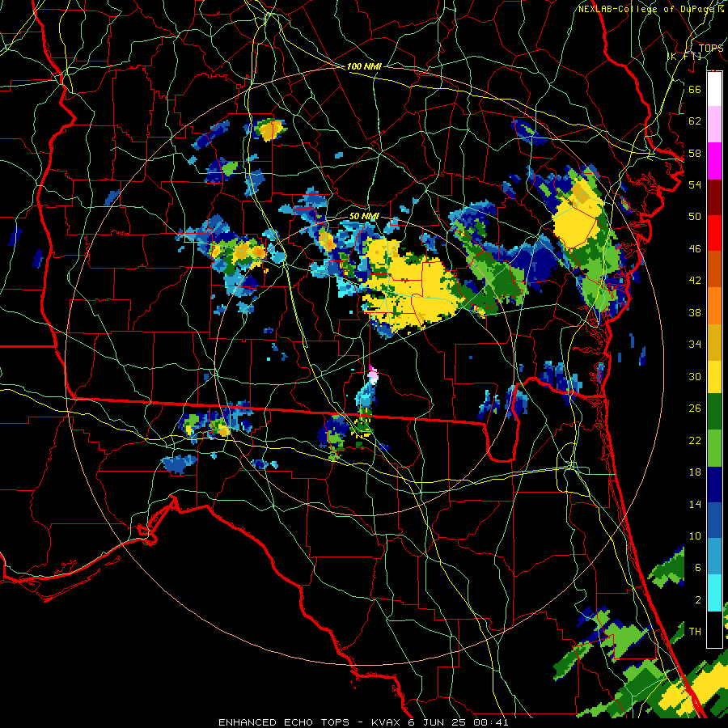Click the 'TOPS' legend title
This screenshot has width=728, height=728.
point(710,48)
